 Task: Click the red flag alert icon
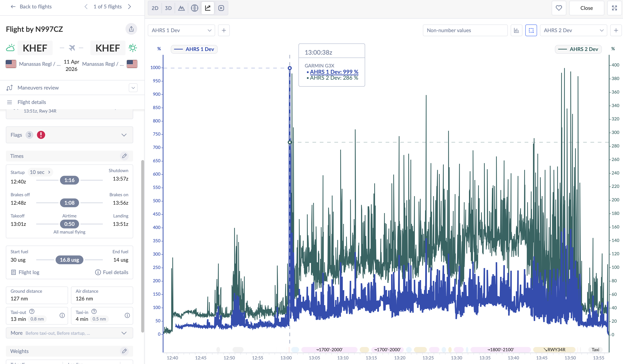(x=41, y=135)
